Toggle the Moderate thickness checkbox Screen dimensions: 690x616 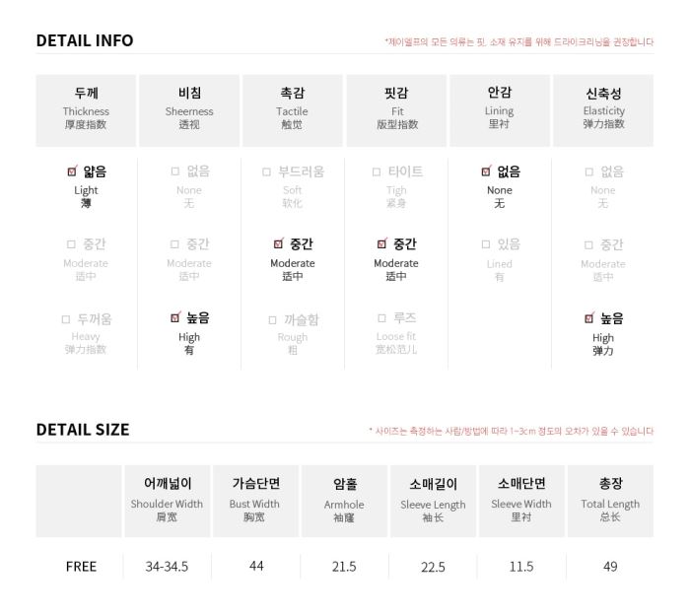tap(71, 244)
